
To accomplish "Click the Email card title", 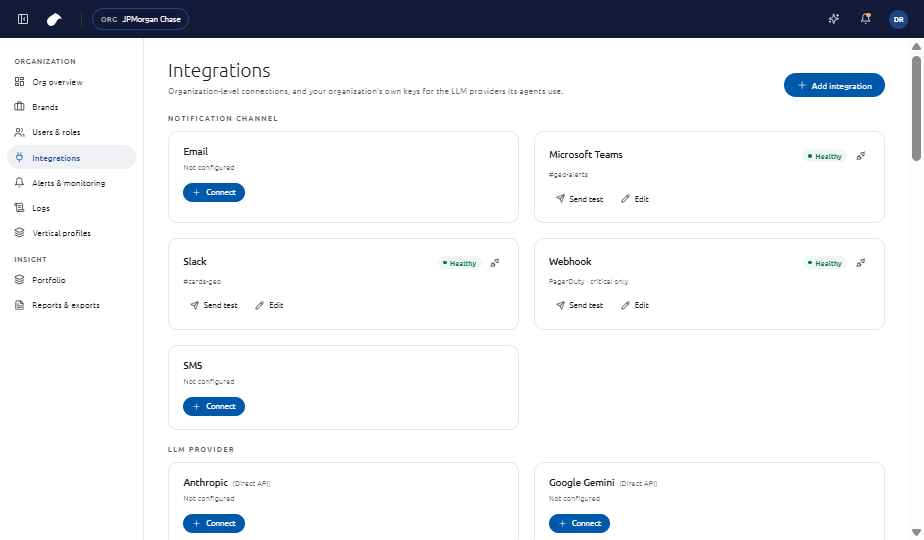I will tap(196, 152).
